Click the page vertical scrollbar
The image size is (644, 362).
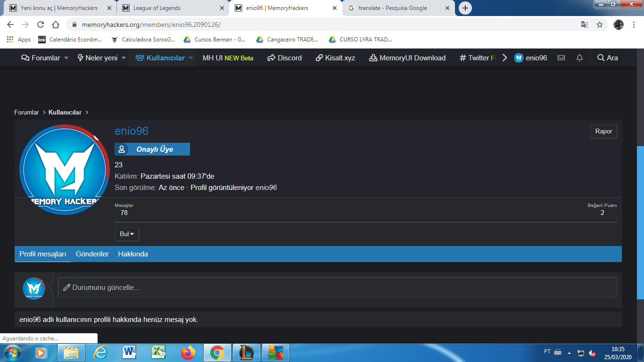(x=640, y=222)
